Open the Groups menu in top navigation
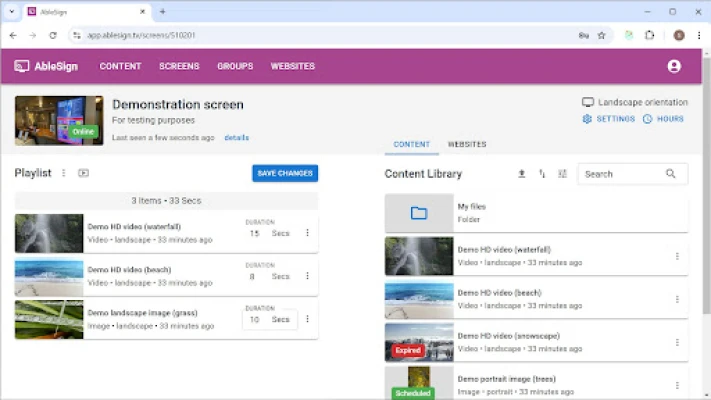 [x=235, y=66]
